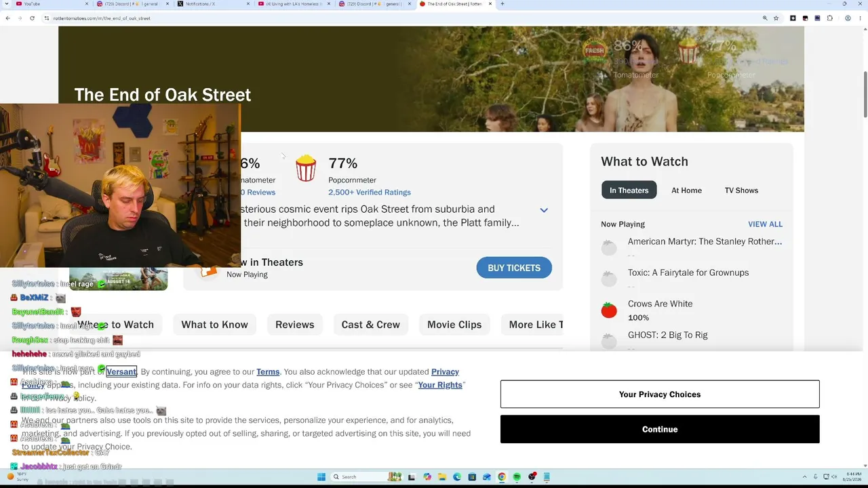Click the gray tomato icon beside GHOST: 2 Big To Rig
This screenshot has width=868, height=488.
click(609, 341)
